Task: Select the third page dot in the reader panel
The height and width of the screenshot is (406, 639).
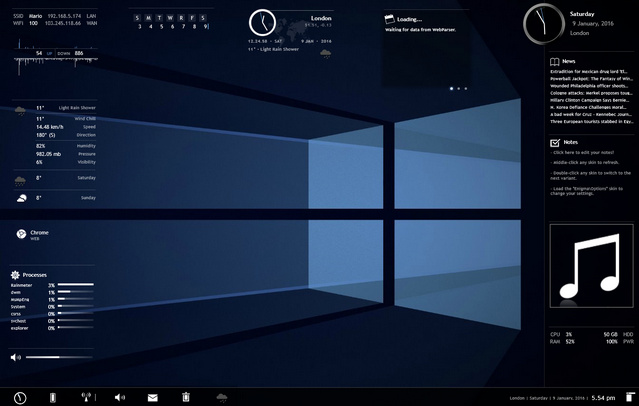Action: click(466, 89)
